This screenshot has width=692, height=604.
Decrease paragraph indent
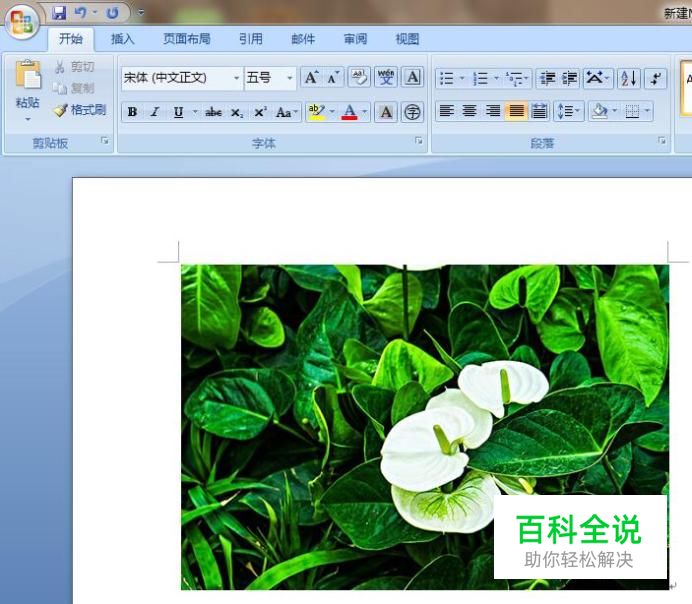pyautogui.click(x=547, y=79)
